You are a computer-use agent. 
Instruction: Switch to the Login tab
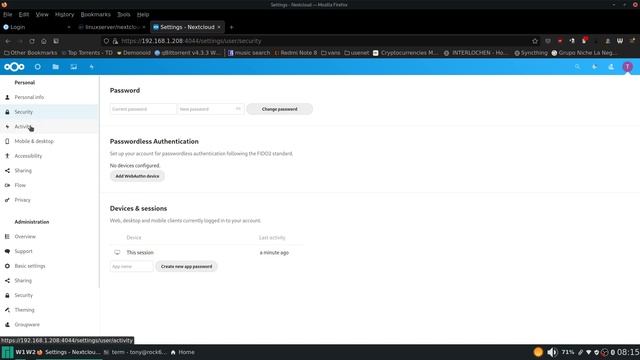[x=37, y=27]
